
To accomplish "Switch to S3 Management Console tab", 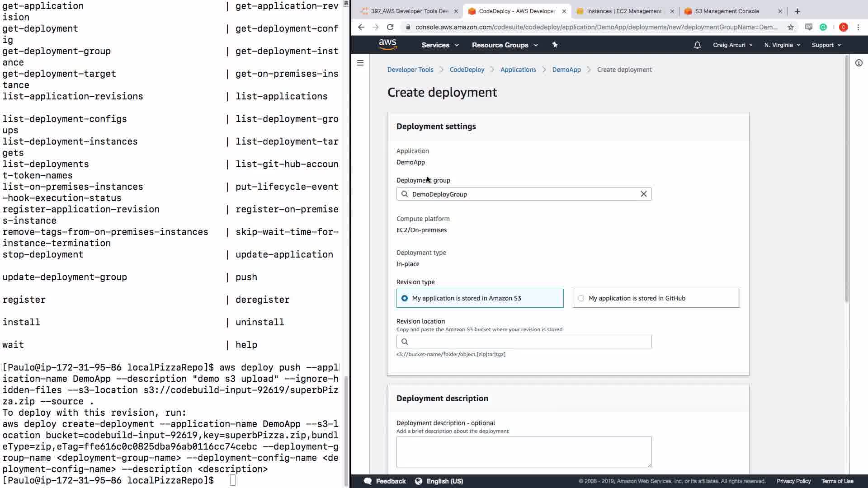I will 726,11.
